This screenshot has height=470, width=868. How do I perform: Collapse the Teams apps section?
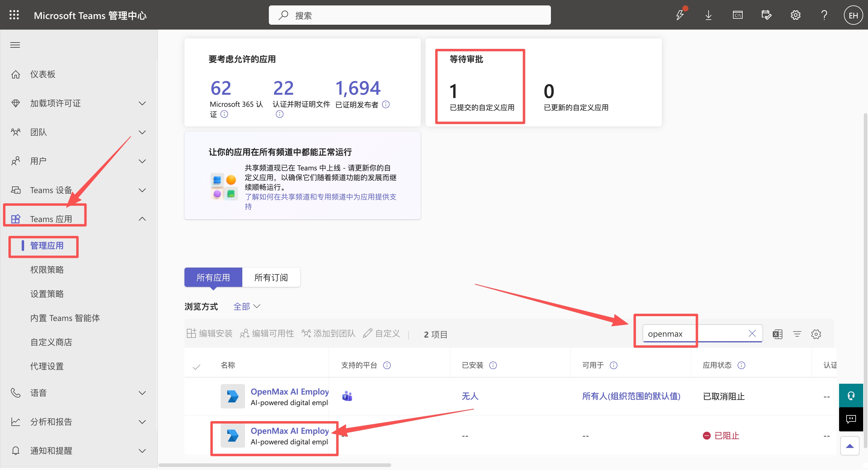click(142, 219)
